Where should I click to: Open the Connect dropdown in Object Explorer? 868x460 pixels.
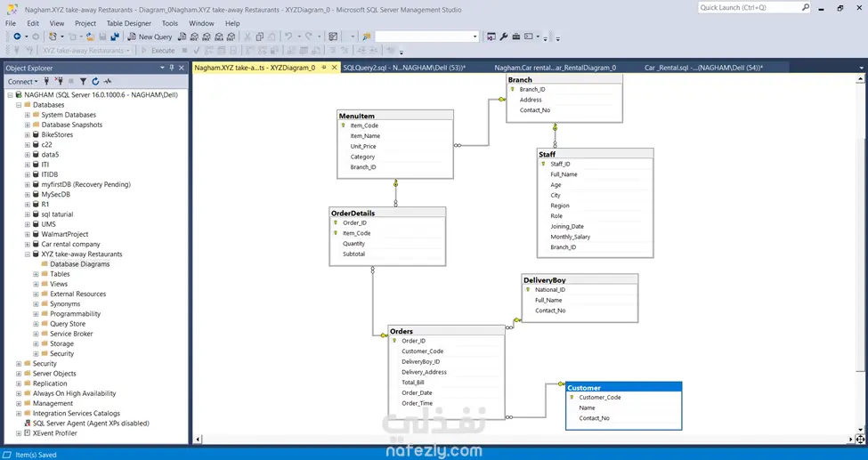pyautogui.click(x=22, y=81)
